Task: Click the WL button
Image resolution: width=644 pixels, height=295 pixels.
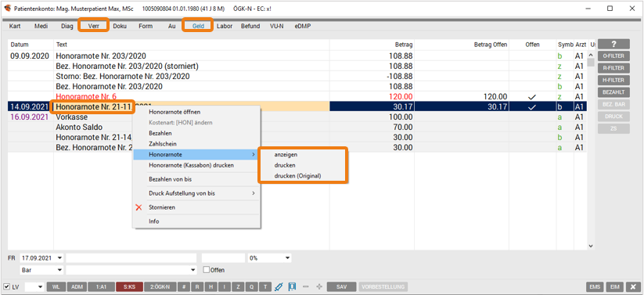Action: [x=56, y=286]
